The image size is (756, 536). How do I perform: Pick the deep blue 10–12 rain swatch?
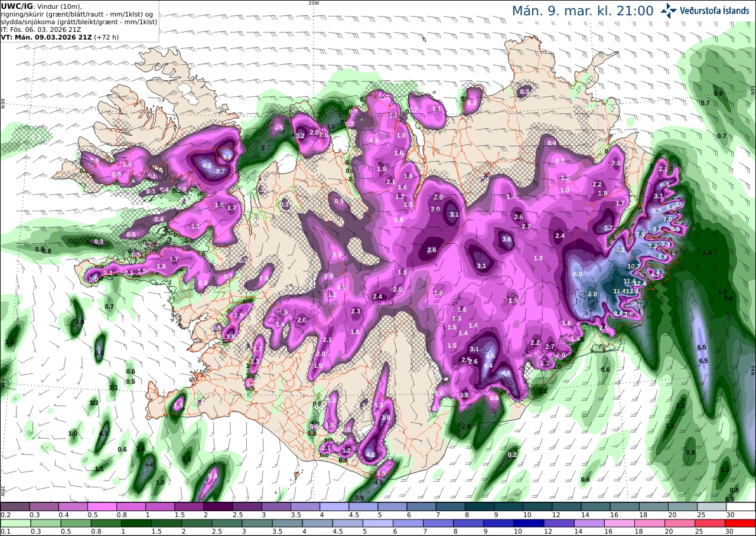coord(528,523)
